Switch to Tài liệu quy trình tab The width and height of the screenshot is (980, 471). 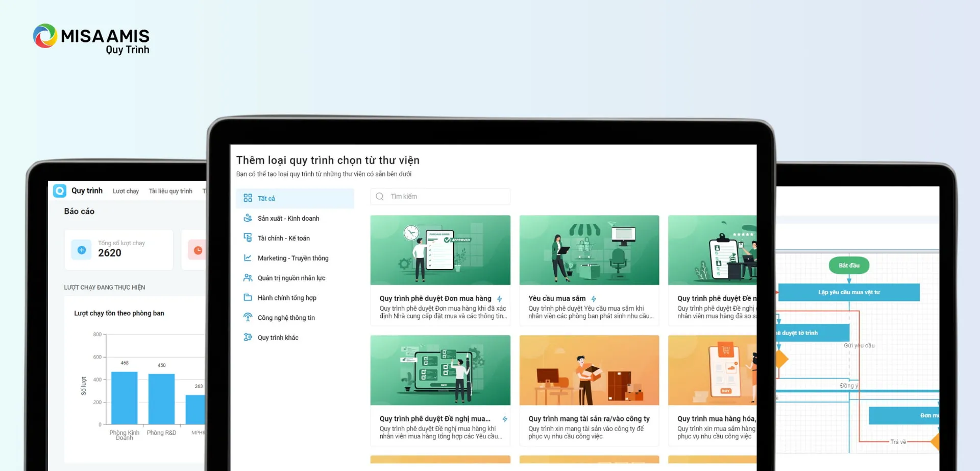[x=170, y=191]
